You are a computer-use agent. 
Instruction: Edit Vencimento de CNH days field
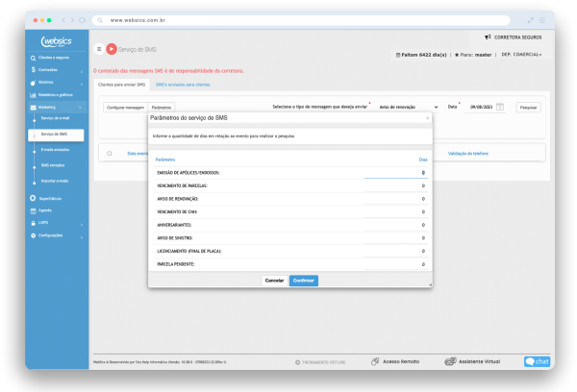[x=396, y=212]
